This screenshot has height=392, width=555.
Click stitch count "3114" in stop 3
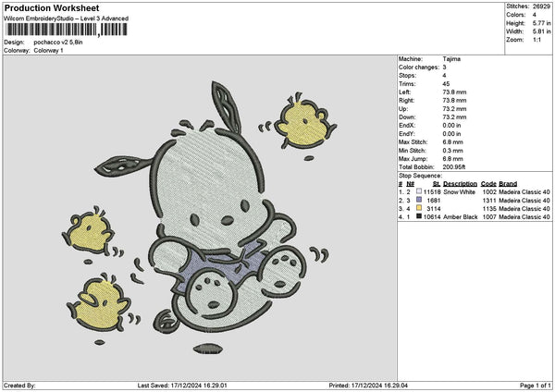[434, 209]
